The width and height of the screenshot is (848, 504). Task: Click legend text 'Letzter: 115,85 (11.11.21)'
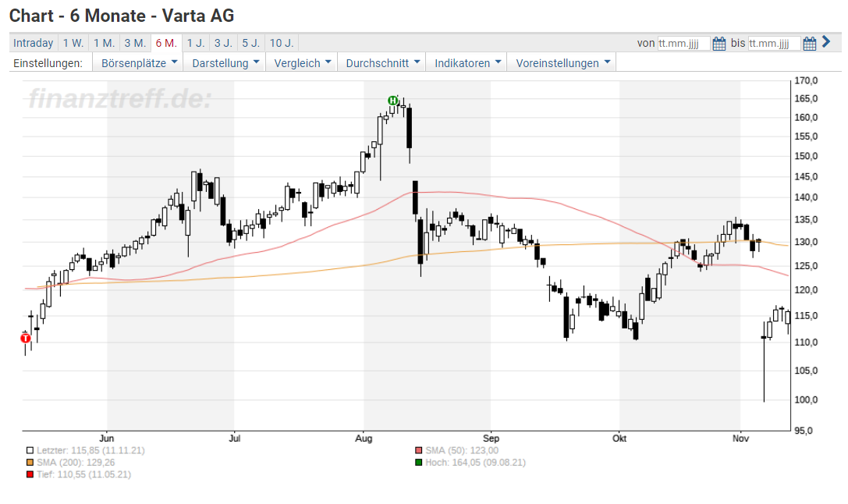(90, 450)
